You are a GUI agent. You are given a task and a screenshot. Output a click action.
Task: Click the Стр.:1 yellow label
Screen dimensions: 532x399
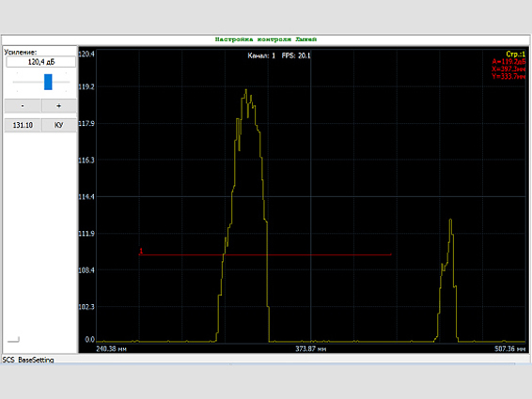[515, 54]
